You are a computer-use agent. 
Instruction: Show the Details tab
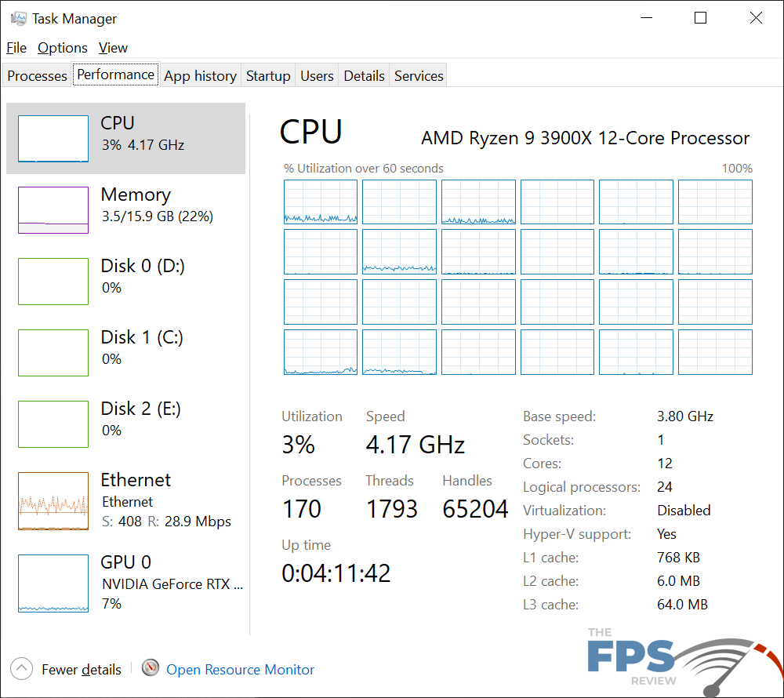click(364, 75)
